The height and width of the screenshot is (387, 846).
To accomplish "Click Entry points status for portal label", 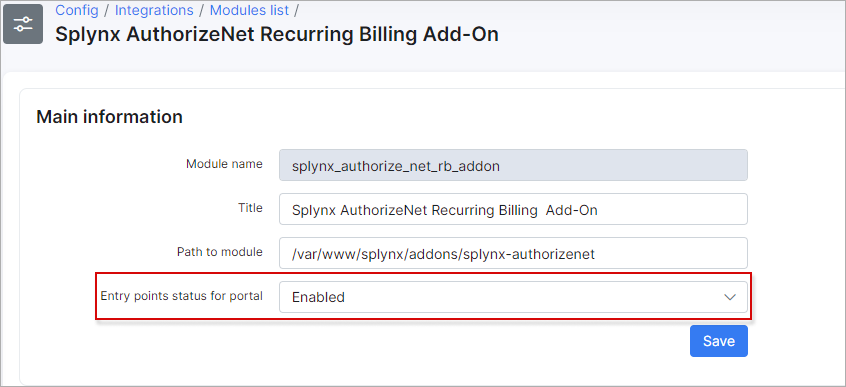I will (182, 296).
